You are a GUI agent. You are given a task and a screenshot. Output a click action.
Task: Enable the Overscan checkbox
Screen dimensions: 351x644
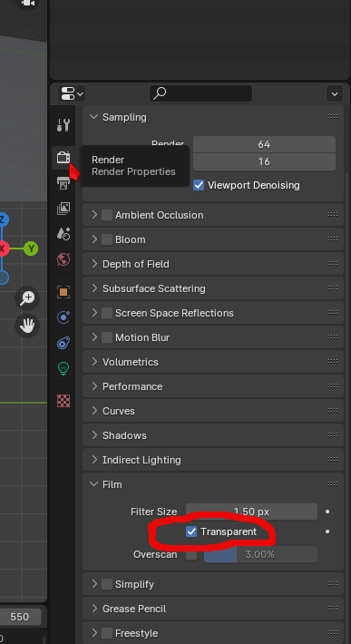(191, 555)
